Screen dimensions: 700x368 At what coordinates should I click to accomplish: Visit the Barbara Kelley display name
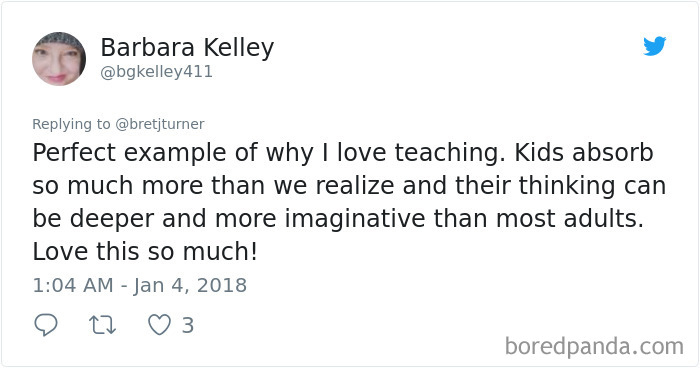click(187, 47)
